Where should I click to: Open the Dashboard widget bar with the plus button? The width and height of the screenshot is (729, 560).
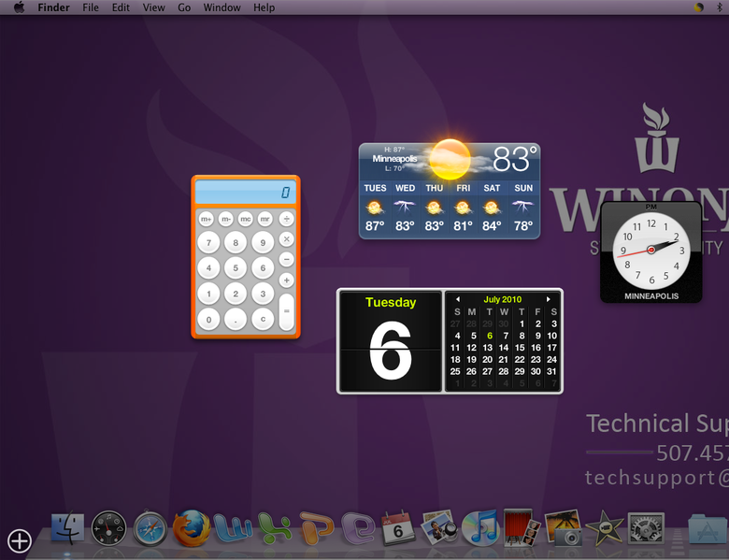tap(20, 540)
